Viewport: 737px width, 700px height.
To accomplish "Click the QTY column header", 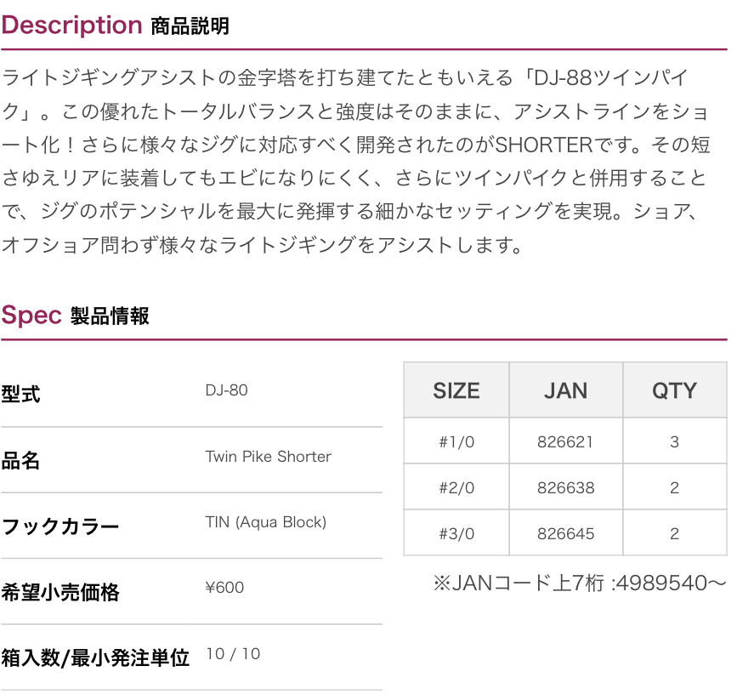I will point(674,390).
